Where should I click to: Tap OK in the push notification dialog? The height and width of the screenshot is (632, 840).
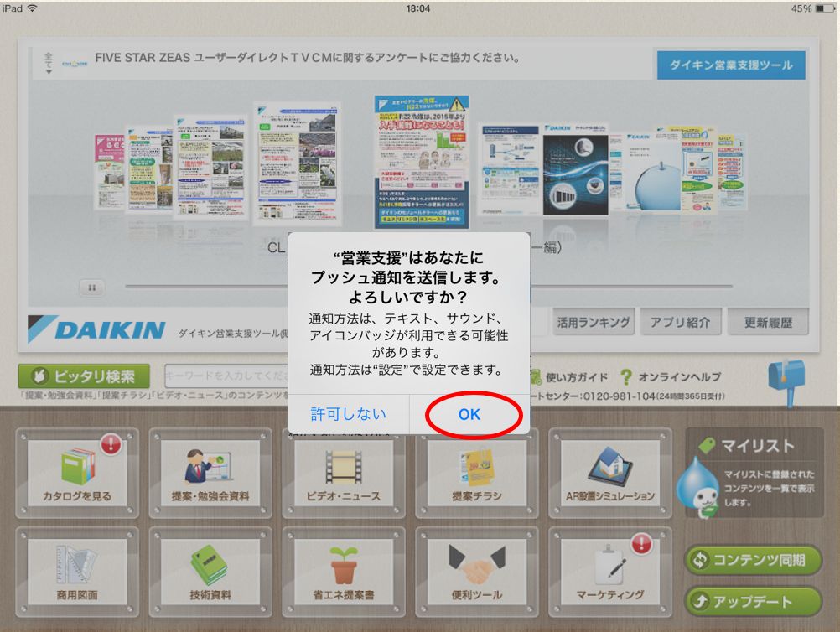coord(469,414)
